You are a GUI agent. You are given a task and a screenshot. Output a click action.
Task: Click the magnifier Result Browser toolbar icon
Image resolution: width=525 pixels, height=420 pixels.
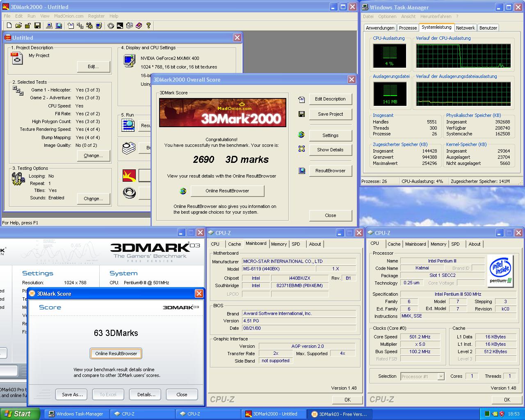click(59, 25)
